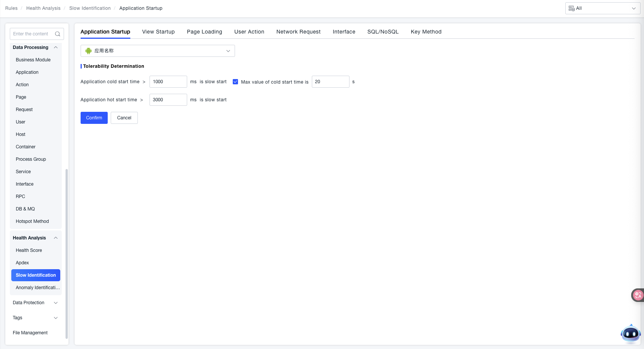Click the pink translate floating icon
This screenshot has height=349, width=644.
point(638,295)
